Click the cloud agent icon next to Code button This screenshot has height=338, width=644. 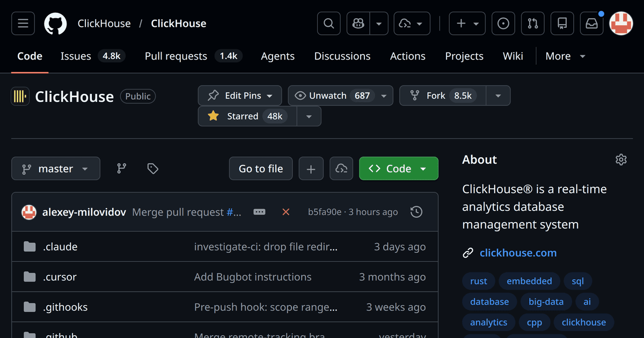coord(341,168)
